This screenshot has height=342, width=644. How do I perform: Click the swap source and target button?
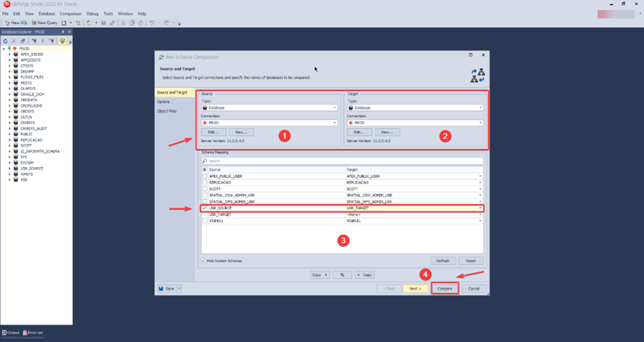coord(342,275)
